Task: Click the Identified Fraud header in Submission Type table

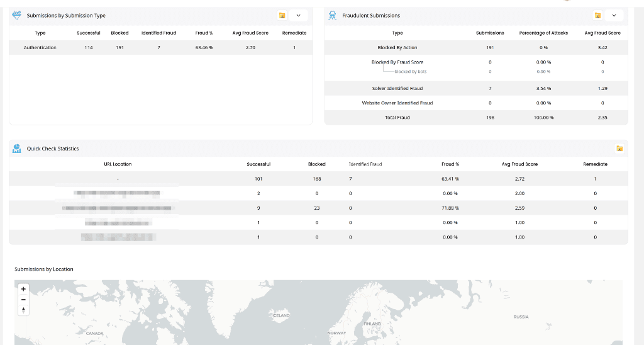Action: (158, 33)
